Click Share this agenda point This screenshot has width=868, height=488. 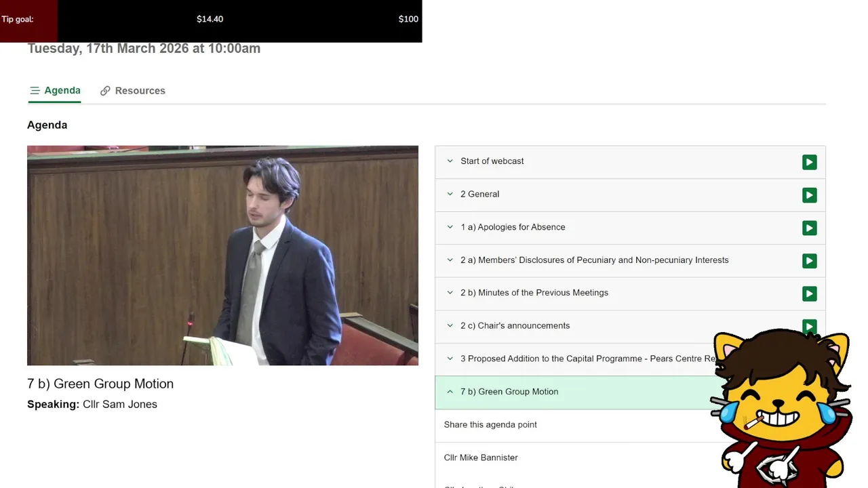point(490,424)
